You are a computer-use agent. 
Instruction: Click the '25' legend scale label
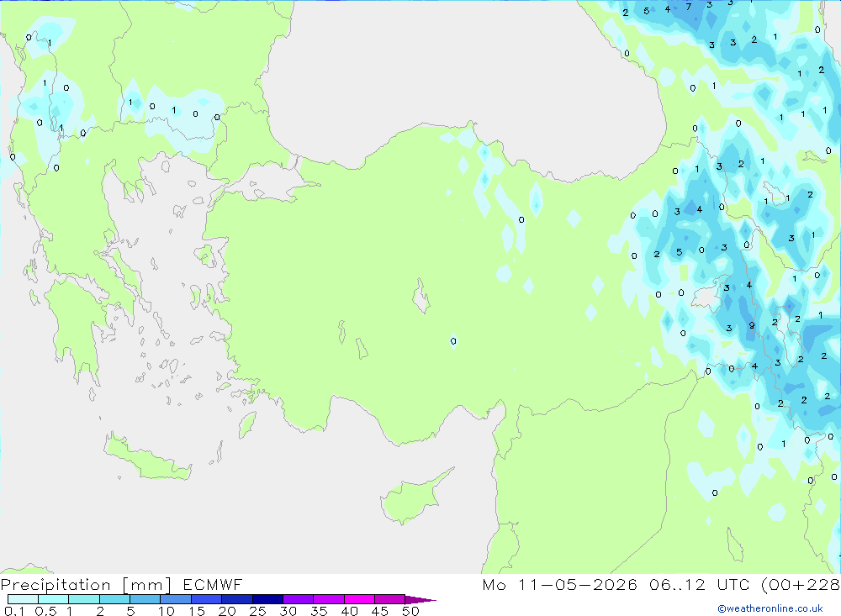tap(257, 611)
